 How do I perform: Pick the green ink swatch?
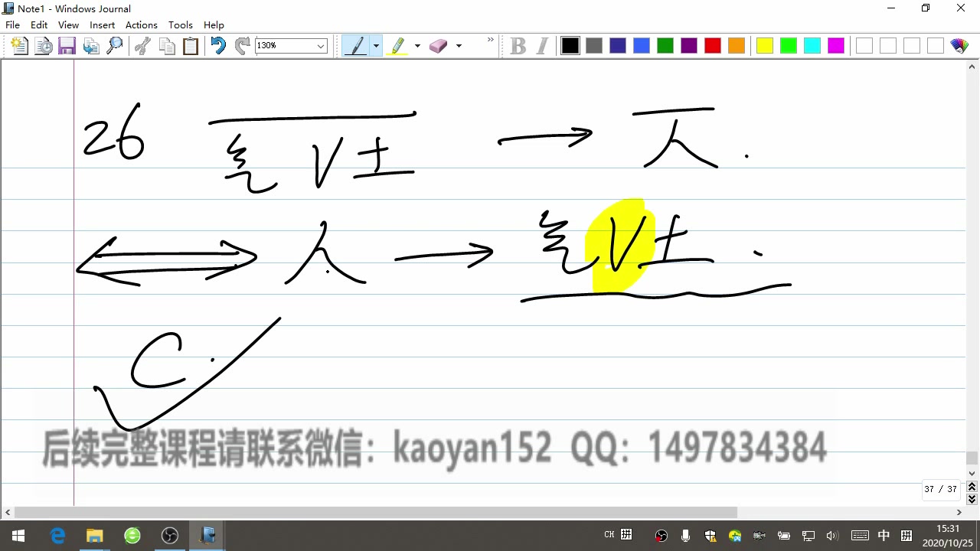pos(665,46)
